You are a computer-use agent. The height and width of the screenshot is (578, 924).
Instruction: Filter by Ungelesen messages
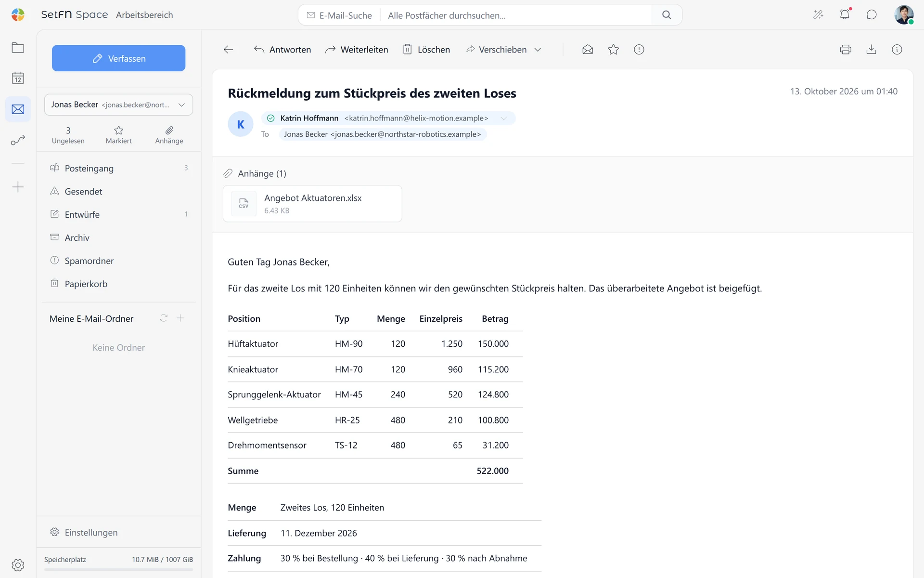[68, 135]
